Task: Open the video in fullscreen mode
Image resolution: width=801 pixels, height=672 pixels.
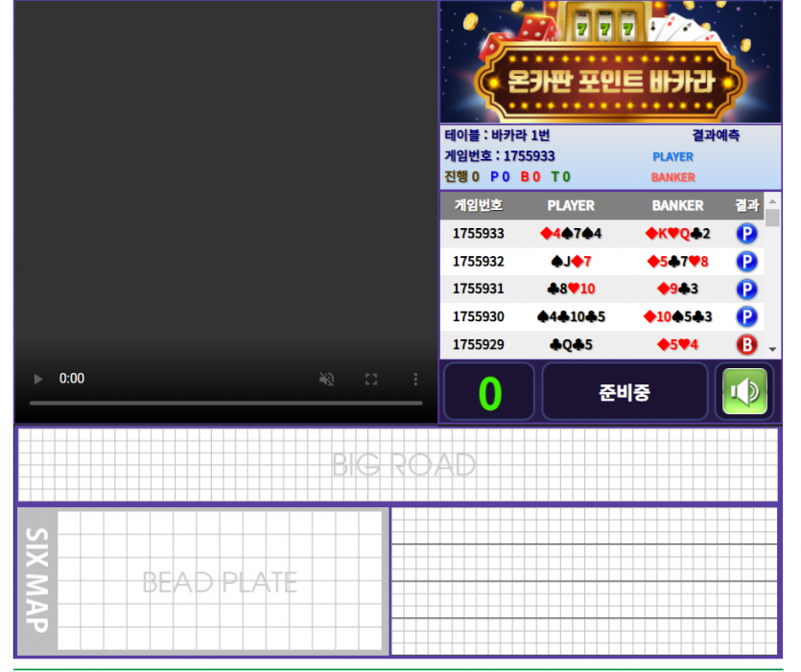Action: pyautogui.click(x=371, y=379)
